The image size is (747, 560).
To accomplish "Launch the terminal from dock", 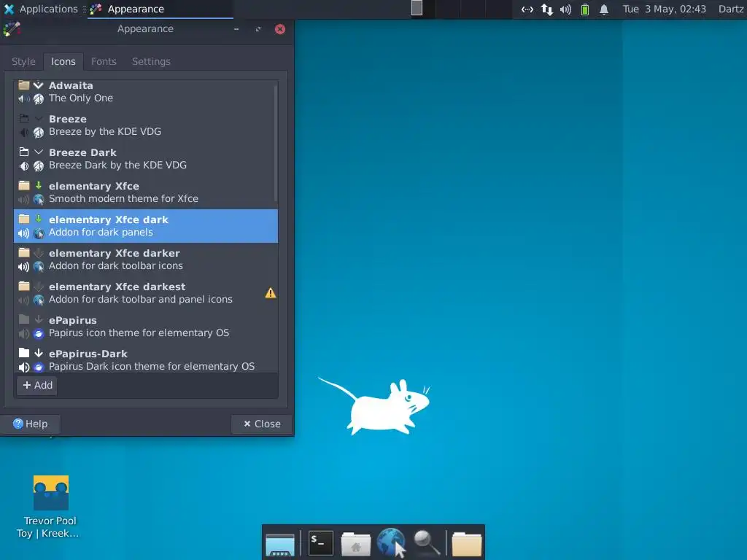I will [x=321, y=542].
